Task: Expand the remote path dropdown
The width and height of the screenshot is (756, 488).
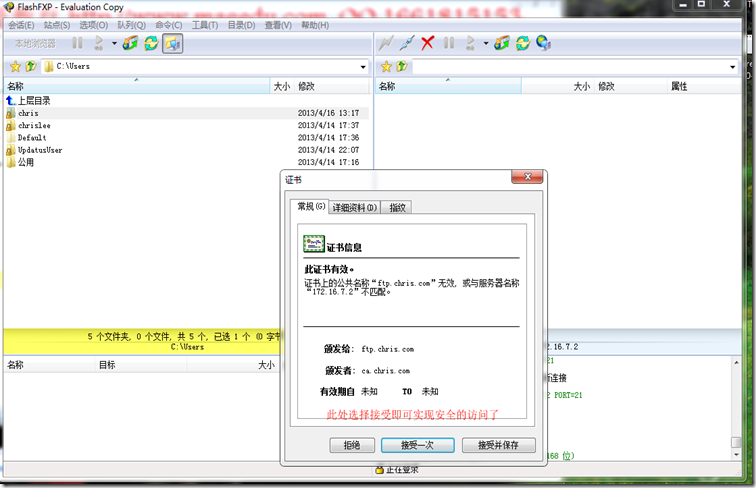Action: point(733,67)
